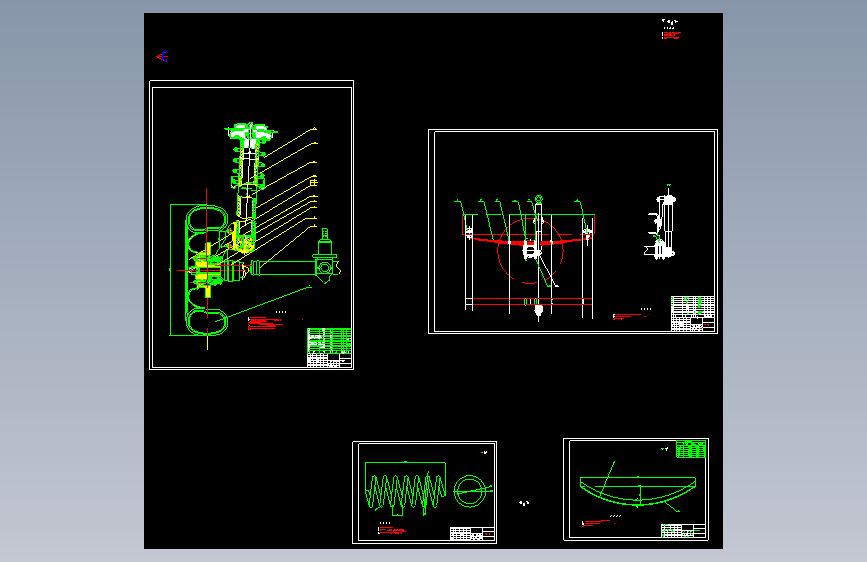Click the small white mark between bottom sheets

point(524,503)
